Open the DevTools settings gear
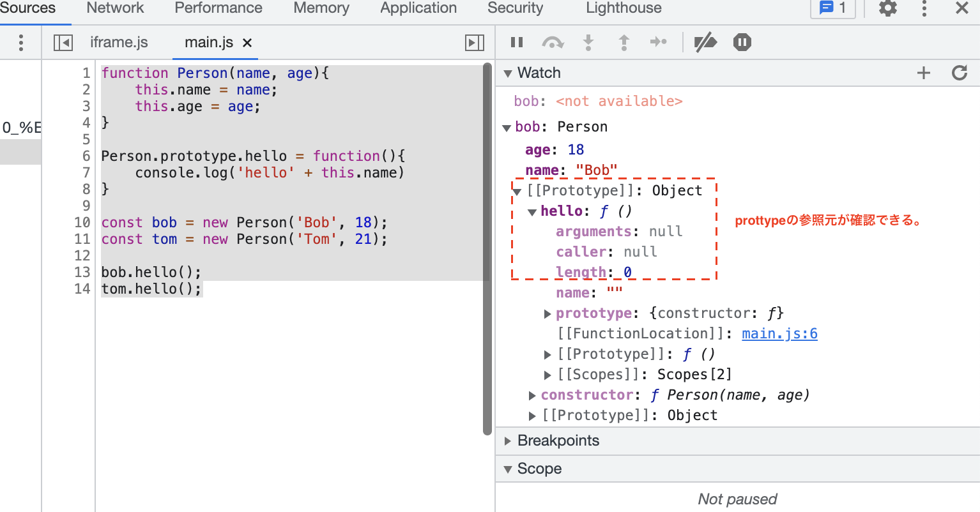Screen dimensions: 980x512 point(888,8)
